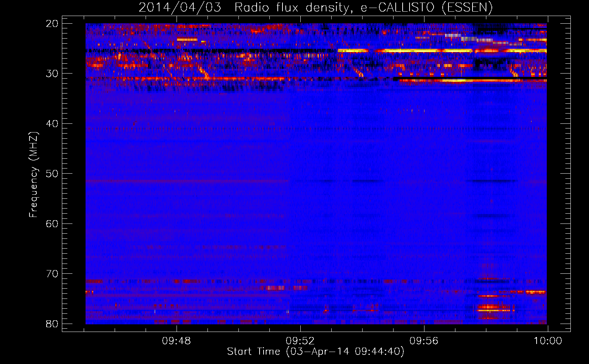Click the frequency axis value 70
589x364 pixels.
coord(52,274)
